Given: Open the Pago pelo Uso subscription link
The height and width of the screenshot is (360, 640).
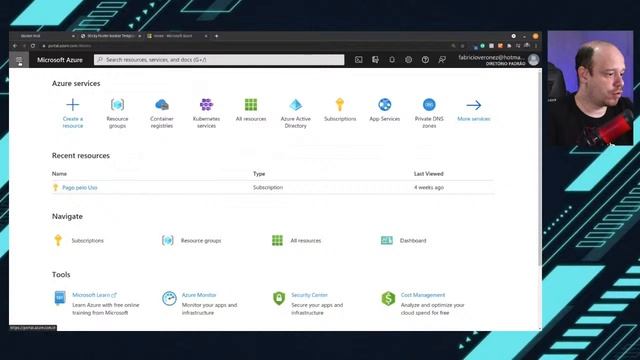Looking at the screenshot, I should pyautogui.click(x=80, y=188).
